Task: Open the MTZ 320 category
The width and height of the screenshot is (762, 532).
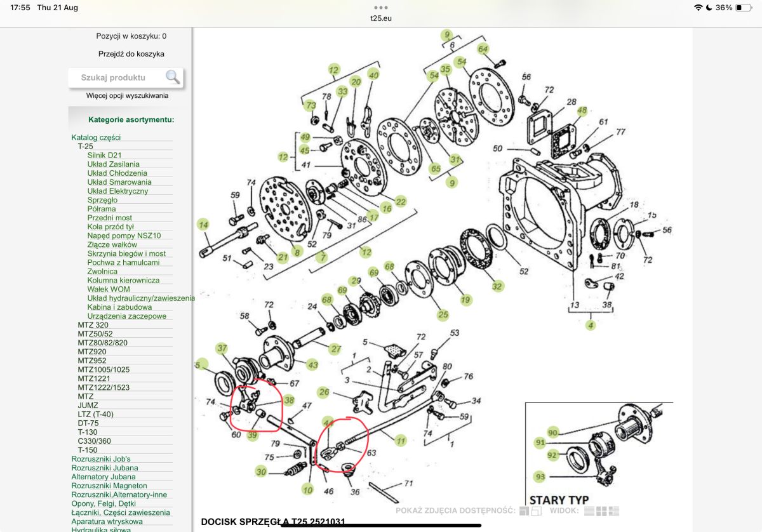Action: [93, 325]
